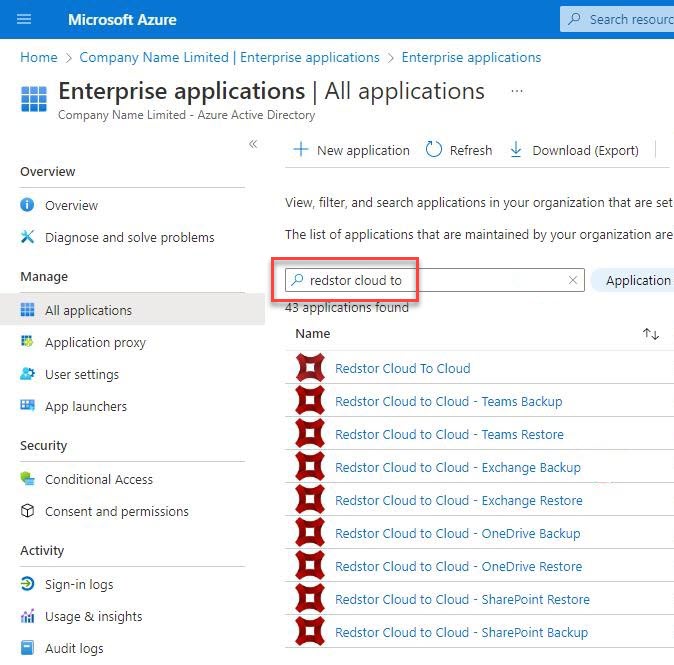Click Redstor logo beside OneDrive Backup

click(x=310, y=533)
